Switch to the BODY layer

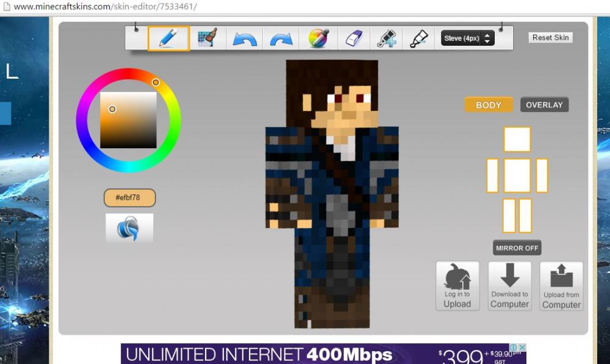[x=489, y=105]
